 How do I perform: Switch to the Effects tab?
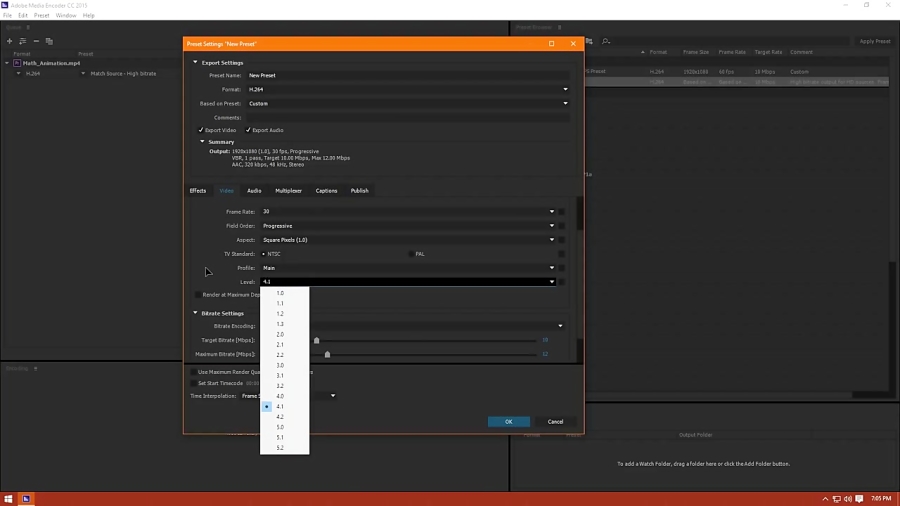[198, 190]
